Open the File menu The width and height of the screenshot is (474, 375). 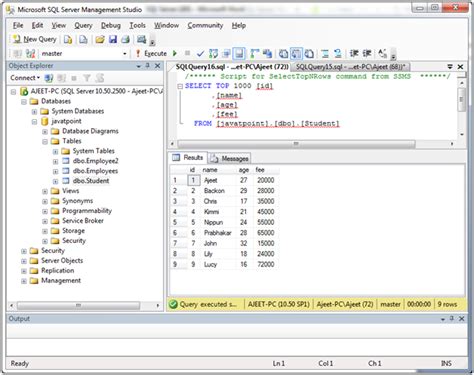point(18,25)
